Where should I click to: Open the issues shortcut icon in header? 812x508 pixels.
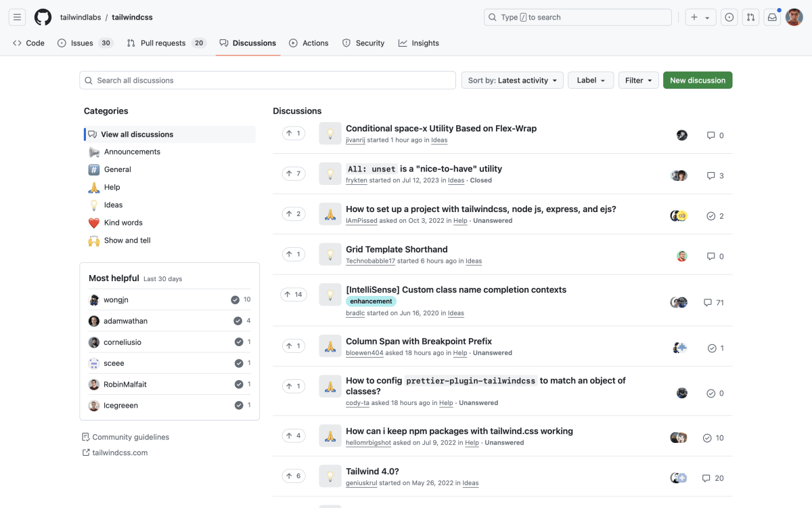[x=729, y=18]
